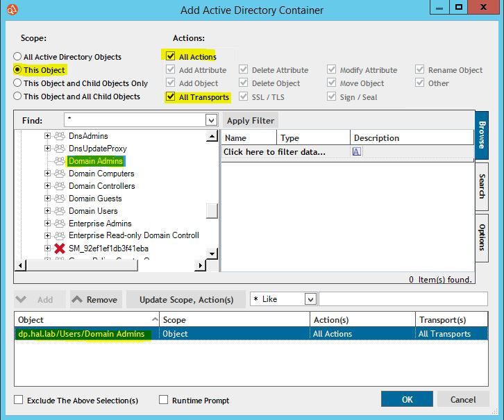Open the Find dropdown list
This screenshot has width=504, height=420.
(211, 121)
